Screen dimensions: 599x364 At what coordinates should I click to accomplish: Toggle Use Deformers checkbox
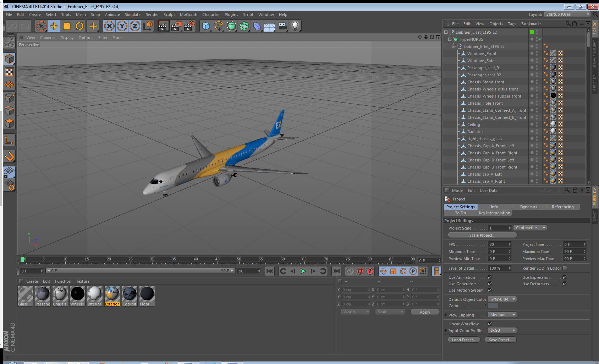[565, 283]
